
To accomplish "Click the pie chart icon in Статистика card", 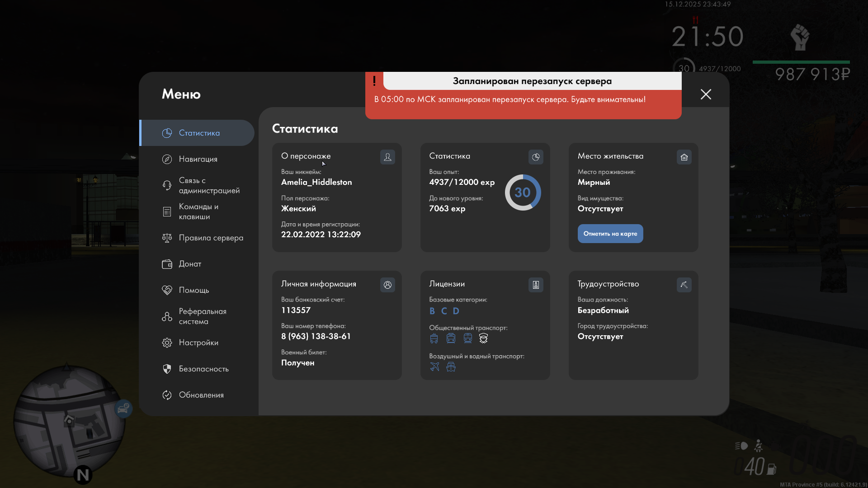I will (x=536, y=157).
